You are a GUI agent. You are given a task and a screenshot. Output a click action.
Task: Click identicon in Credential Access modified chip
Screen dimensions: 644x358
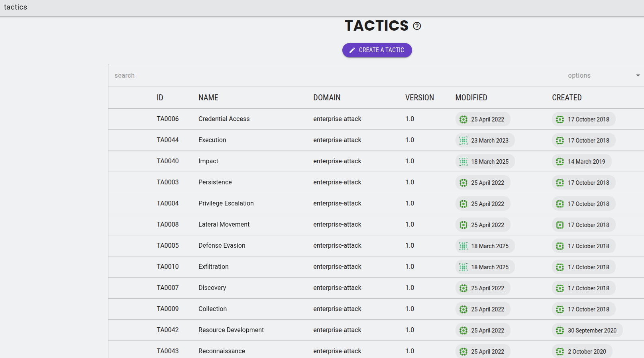tap(463, 119)
